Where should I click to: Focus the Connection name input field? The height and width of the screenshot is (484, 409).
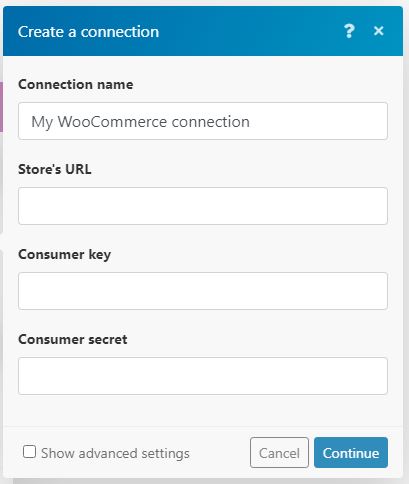coord(203,121)
